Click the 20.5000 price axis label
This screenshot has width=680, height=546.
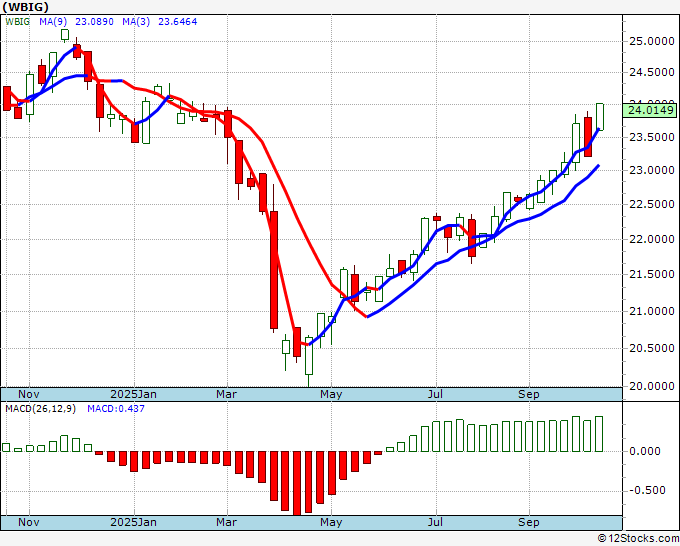(x=651, y=348)
